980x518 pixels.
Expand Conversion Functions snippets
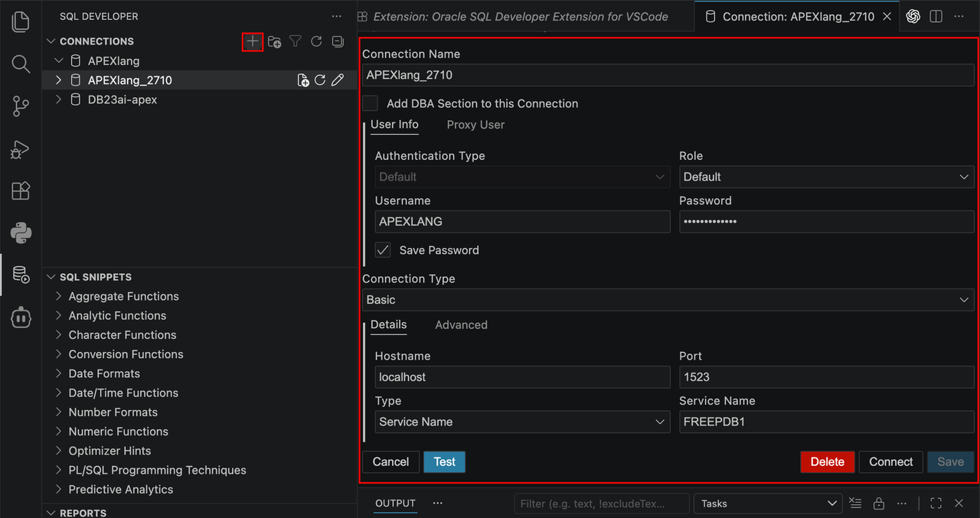[x=59, y=354]
